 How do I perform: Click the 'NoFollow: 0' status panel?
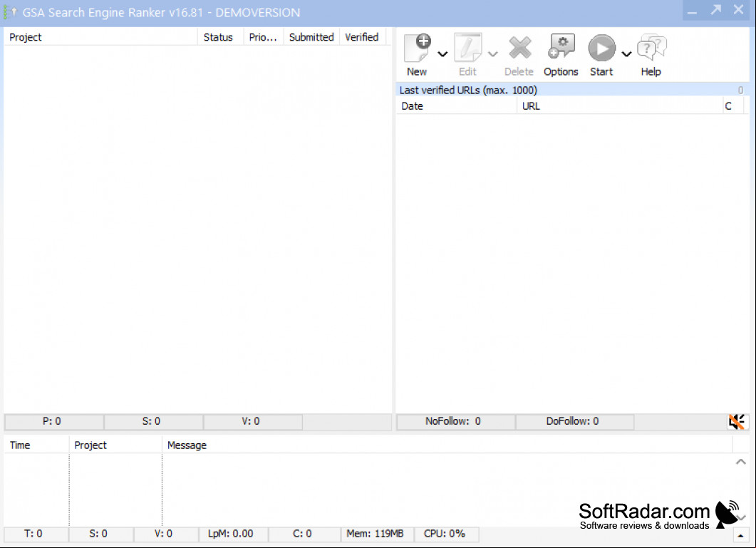455,422
